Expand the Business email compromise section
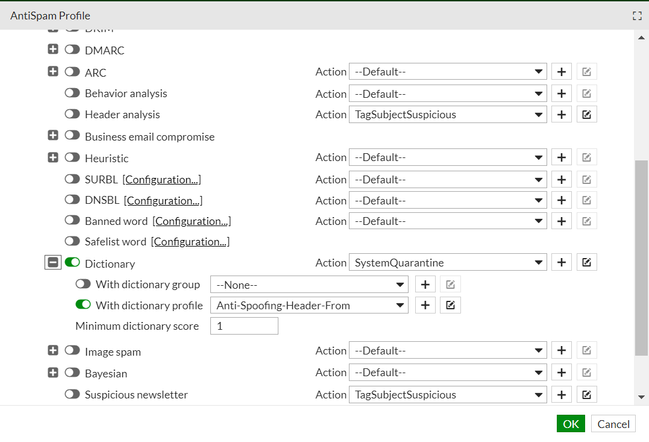The image size is (649, 442). pos(53,136)
